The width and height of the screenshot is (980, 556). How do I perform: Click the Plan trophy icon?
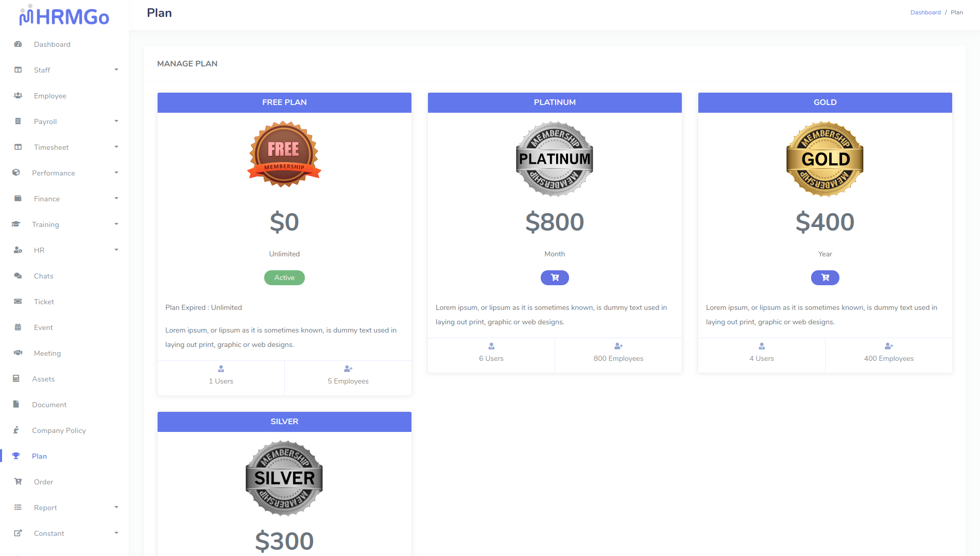tap(16, 456)
